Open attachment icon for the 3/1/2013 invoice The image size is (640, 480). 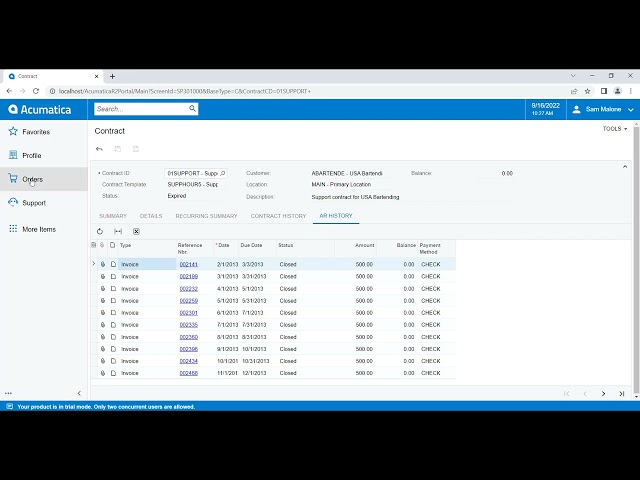click(103, 276)
